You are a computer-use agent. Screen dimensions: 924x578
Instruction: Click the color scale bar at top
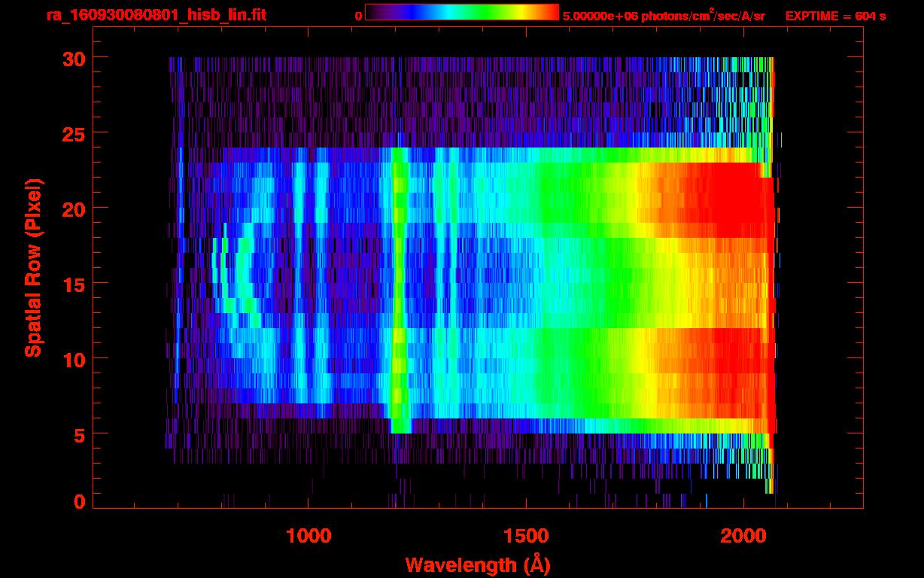pos(462,13)
